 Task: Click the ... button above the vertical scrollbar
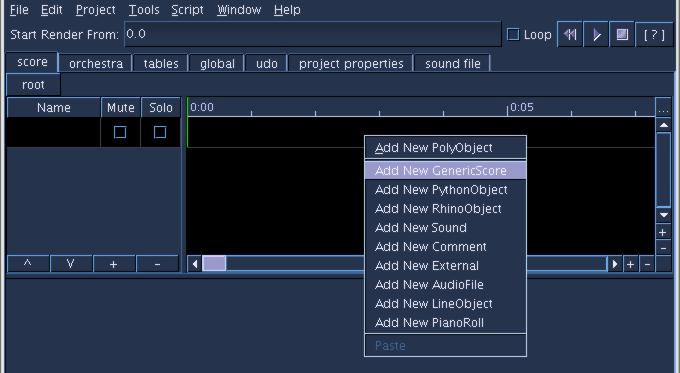tap(663, 108)
